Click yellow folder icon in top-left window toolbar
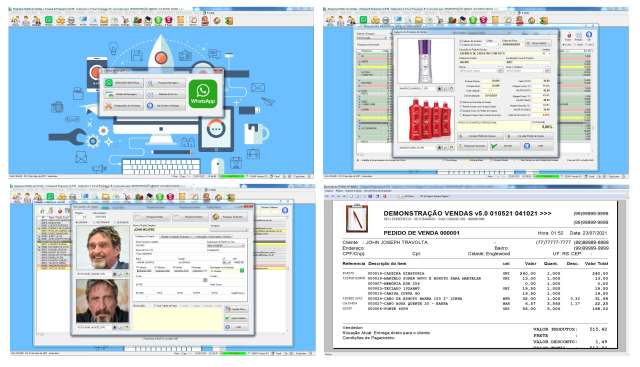Image resolution: width=640 pixels, height=367 pixels. click(x=104, y=20)
